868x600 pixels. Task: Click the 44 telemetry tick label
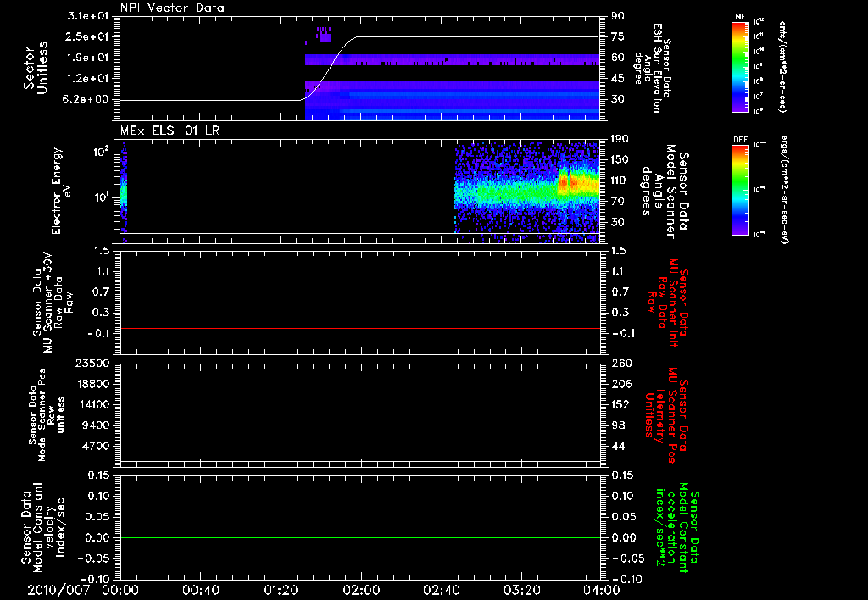point(618,446)
